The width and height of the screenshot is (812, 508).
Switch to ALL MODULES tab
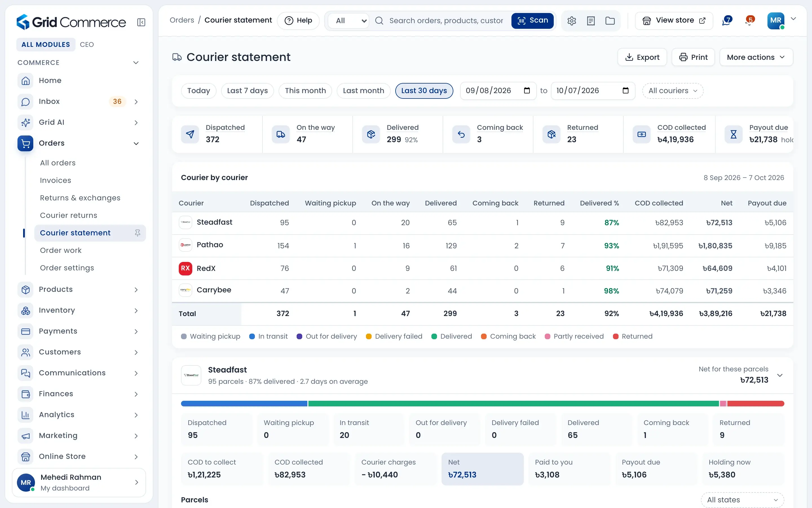point(46,45)
